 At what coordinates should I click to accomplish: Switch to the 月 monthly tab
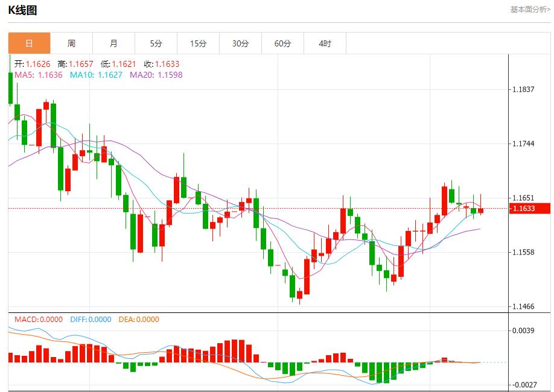click(x=113, y=43)
